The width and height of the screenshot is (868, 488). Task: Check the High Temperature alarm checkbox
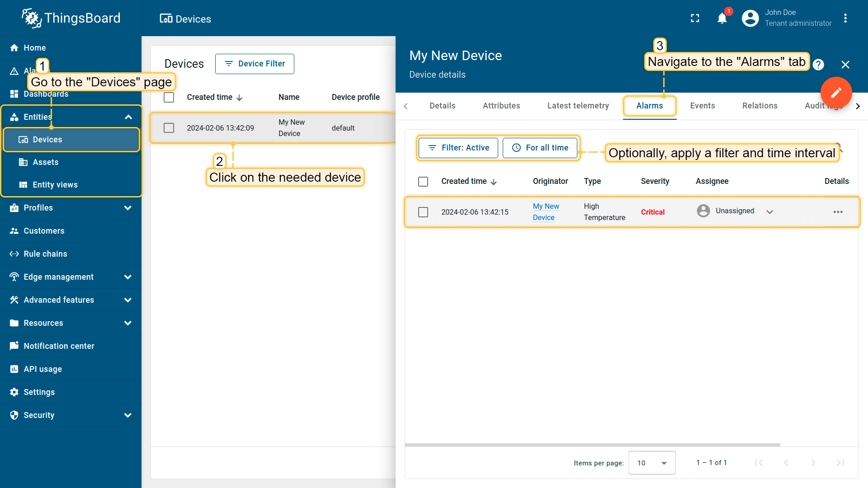point(423,212)
